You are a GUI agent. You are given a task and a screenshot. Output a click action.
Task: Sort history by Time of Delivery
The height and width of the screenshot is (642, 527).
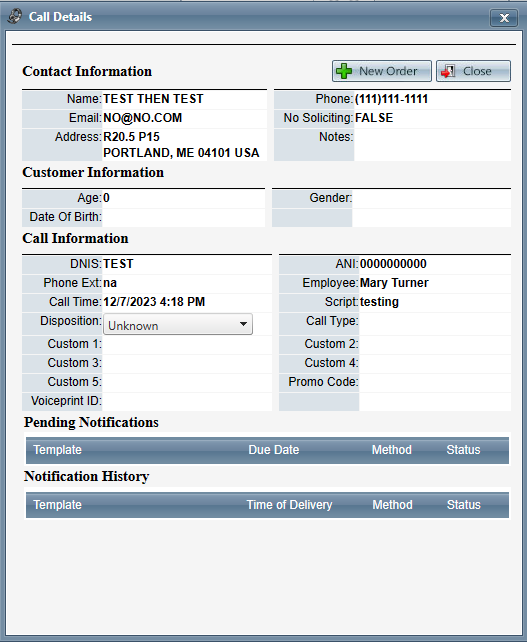pyautogui.click(x=289, y=505)
